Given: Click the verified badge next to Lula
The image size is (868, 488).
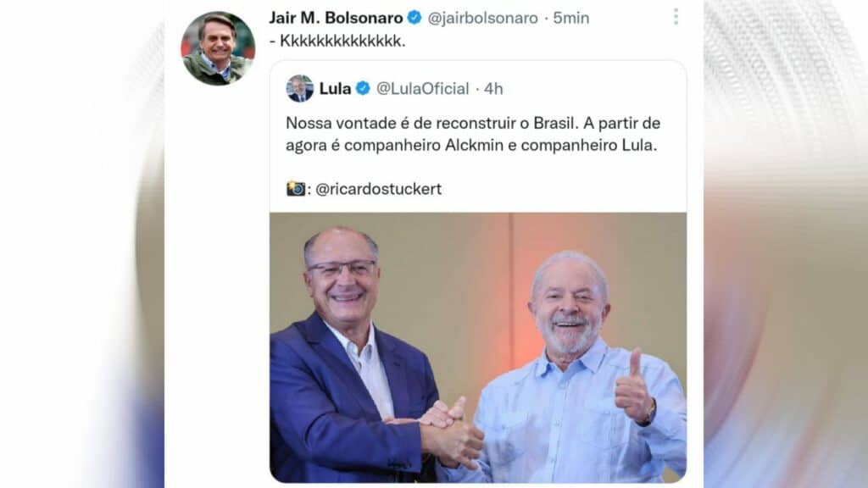Looking at the screenshot, I should click(x=363, y=88).
